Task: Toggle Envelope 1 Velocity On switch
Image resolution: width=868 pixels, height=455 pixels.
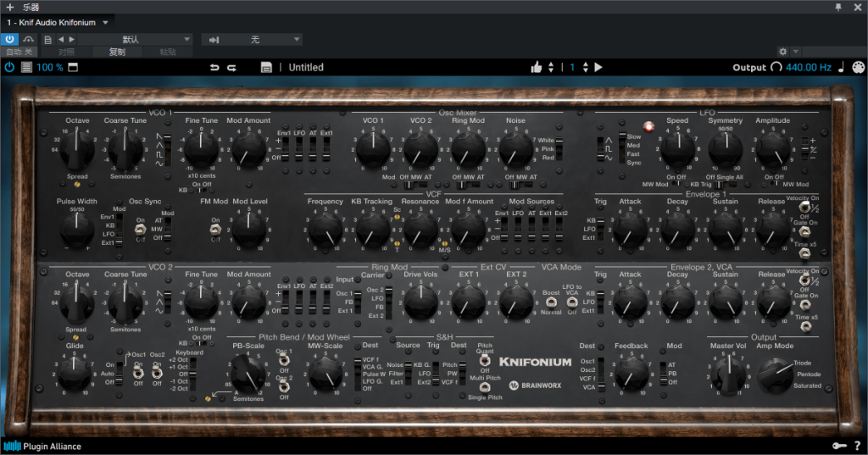Action: pos(804,207)
